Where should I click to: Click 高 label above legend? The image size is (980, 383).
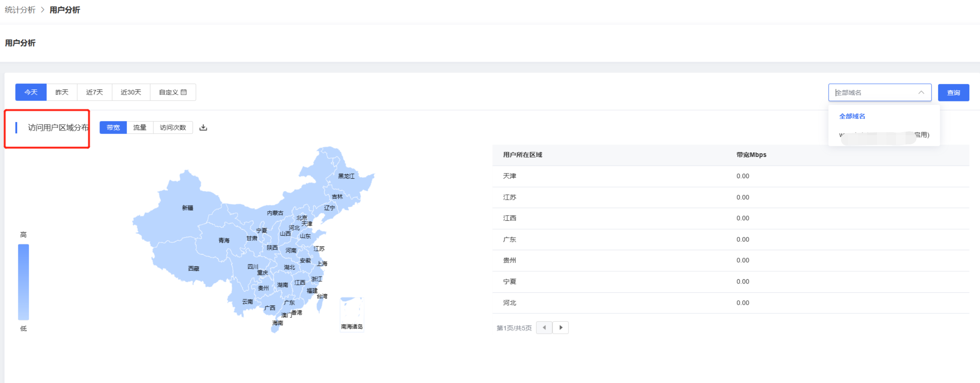tap(23, 235)
